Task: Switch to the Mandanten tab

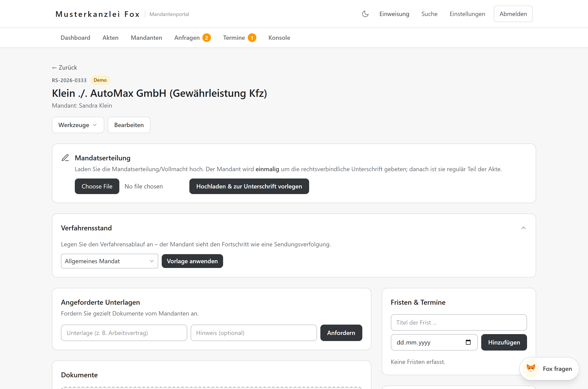Action: [146, 38]
